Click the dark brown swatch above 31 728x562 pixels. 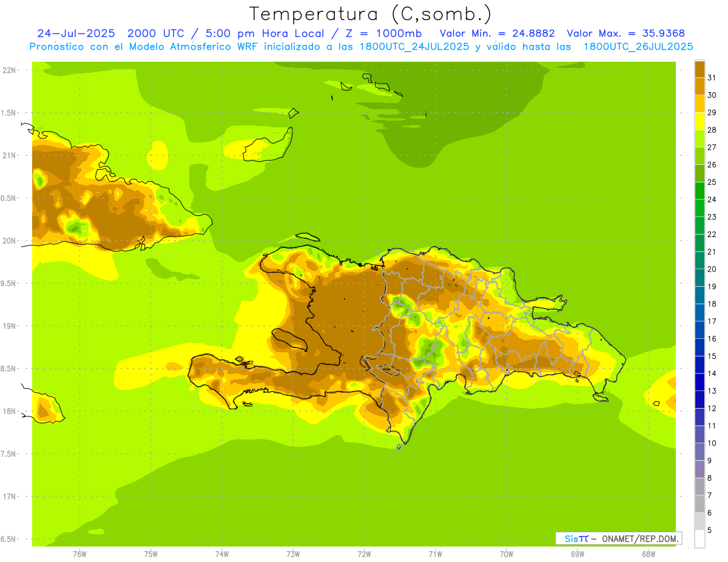699,69
